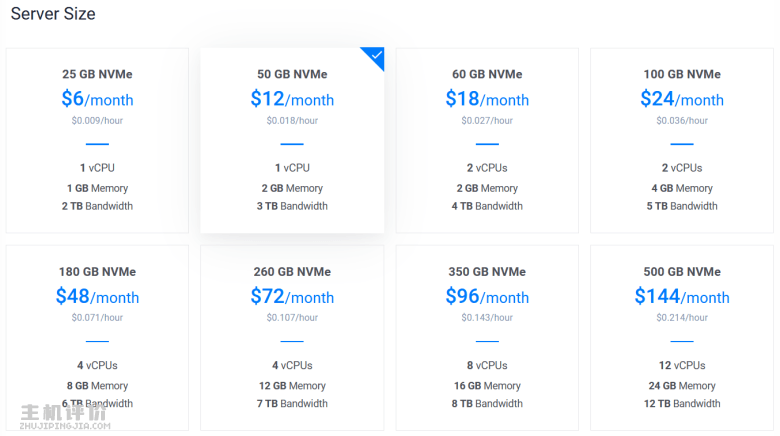
Task: Click 4 TB Bandwidth in $18 plan
Action: 487,206
